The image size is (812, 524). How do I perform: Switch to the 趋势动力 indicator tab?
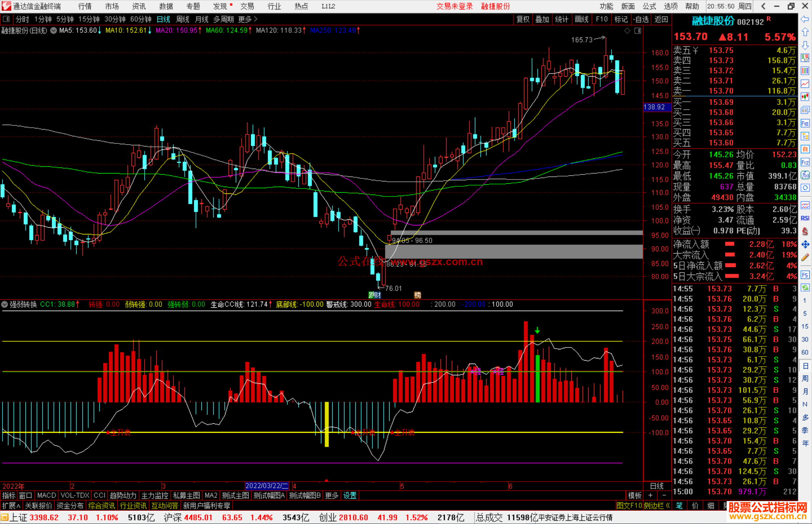tap(123, 495)
